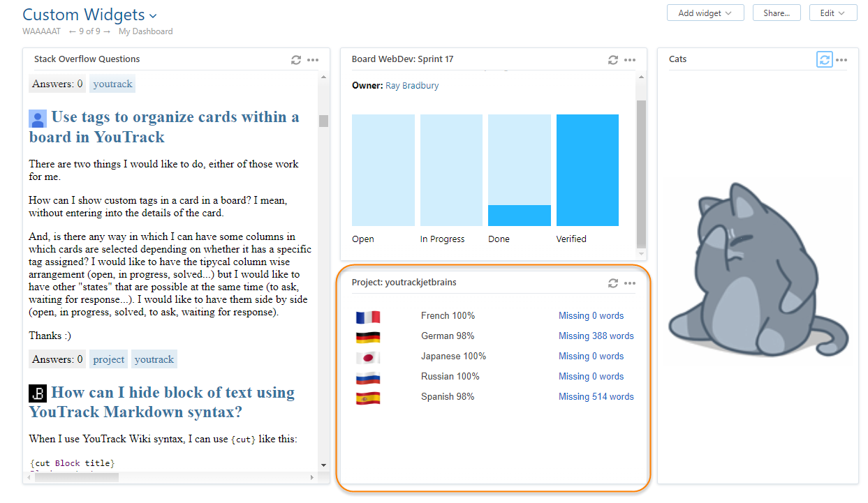Click the vertical scrollbar thumb in Stack Overflow widget
Image resolution: width=868 pixels, height=503 pixels.
(x=323, y=121)
